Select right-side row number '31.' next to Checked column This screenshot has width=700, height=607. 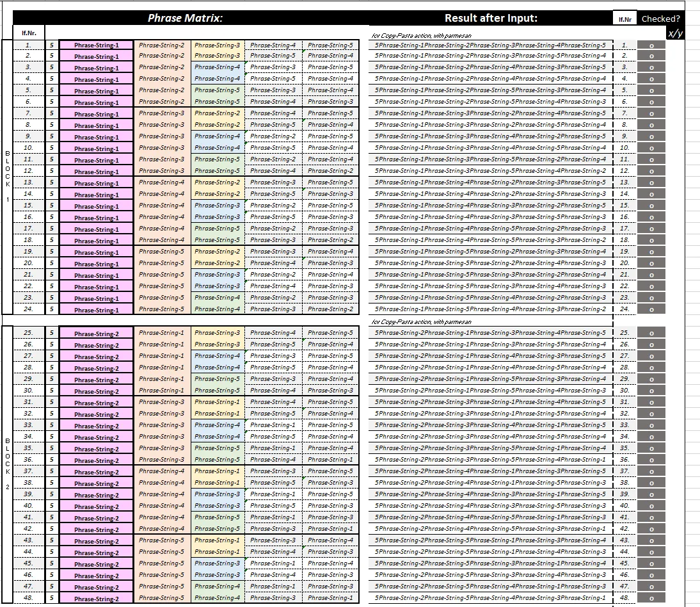(624, 402)
